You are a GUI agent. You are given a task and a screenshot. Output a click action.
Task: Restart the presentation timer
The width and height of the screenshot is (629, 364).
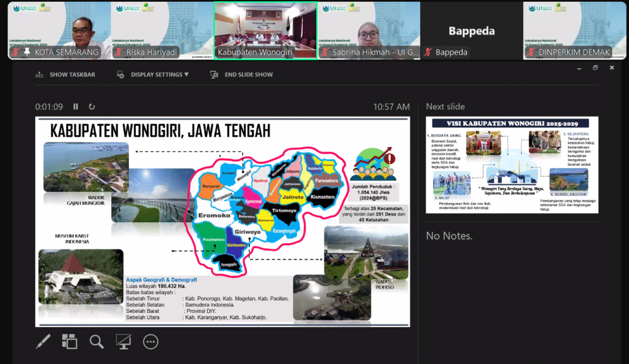coord(92,106)
